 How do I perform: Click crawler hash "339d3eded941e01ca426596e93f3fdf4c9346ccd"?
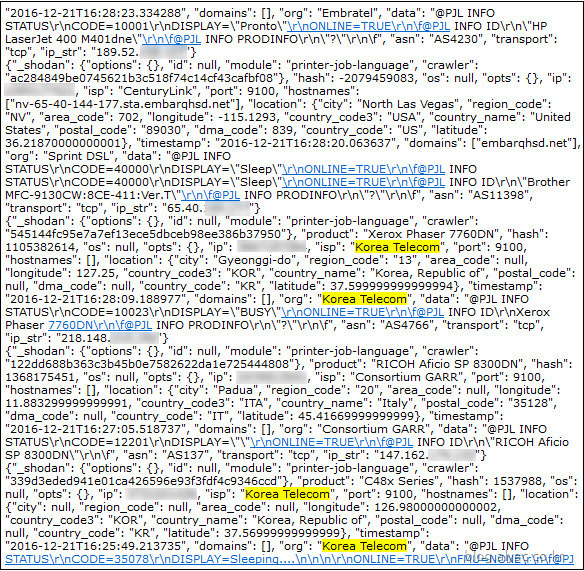click(144, 482)
